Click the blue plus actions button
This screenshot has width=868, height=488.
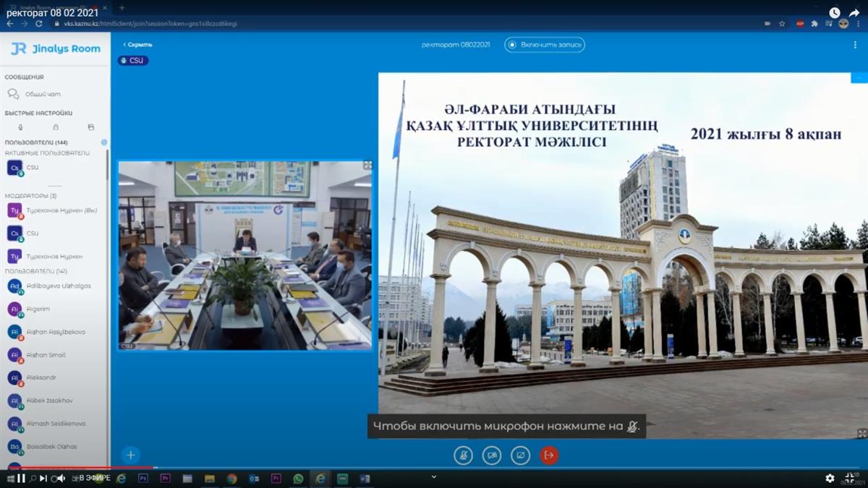(x=130, y=455)
